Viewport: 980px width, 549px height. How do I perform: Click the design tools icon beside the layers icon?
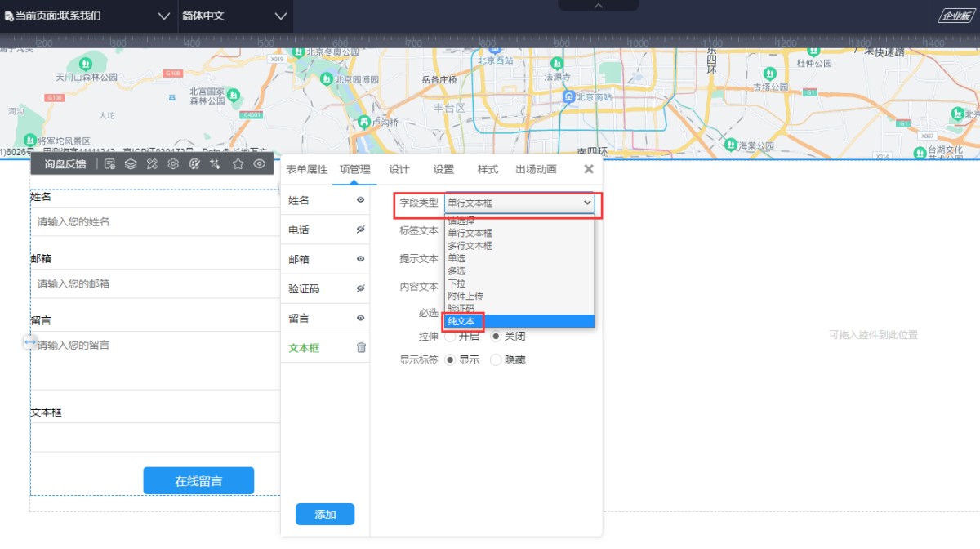coord(152,164)
